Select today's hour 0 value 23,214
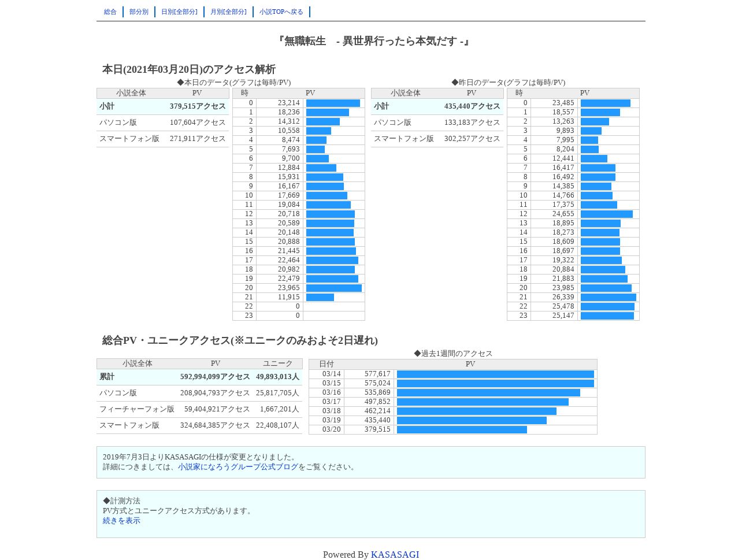Image resolution: width=742 pixels, height=560 pixels. coord(289,103)
